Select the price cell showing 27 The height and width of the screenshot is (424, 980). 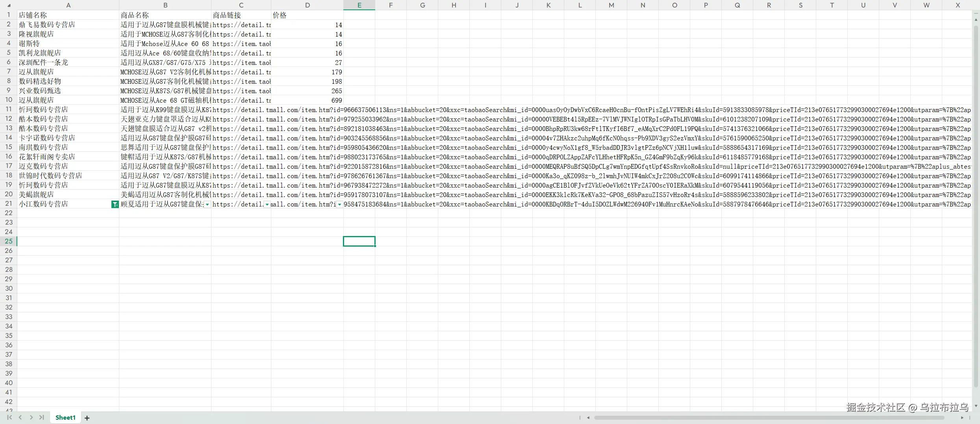coord(307,62)
